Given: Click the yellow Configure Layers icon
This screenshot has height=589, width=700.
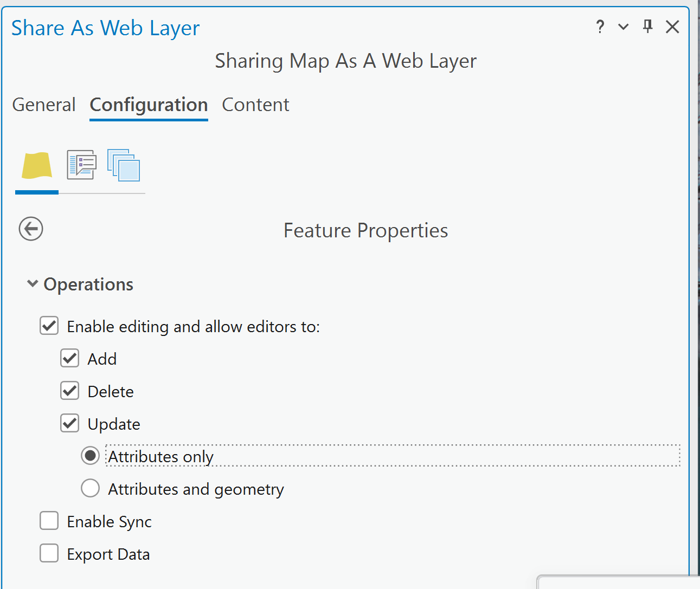Looking at the screenshot, I should 37,166.
